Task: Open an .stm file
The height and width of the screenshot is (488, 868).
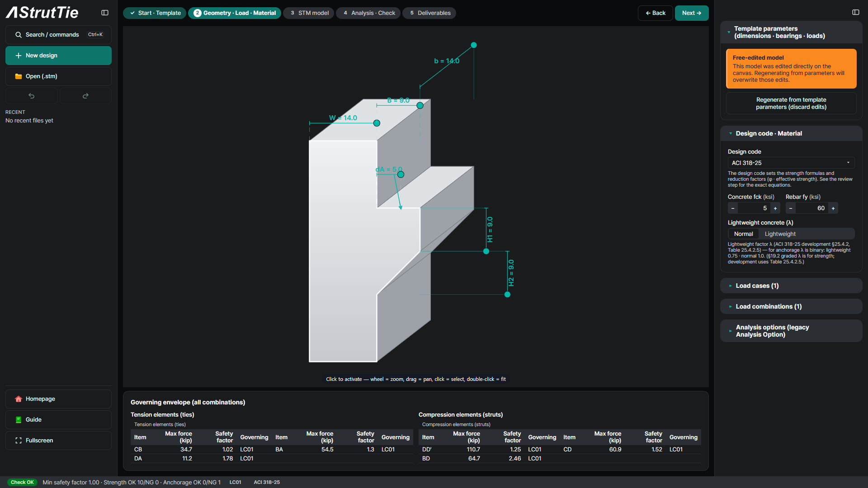Action: click(58, 76)
